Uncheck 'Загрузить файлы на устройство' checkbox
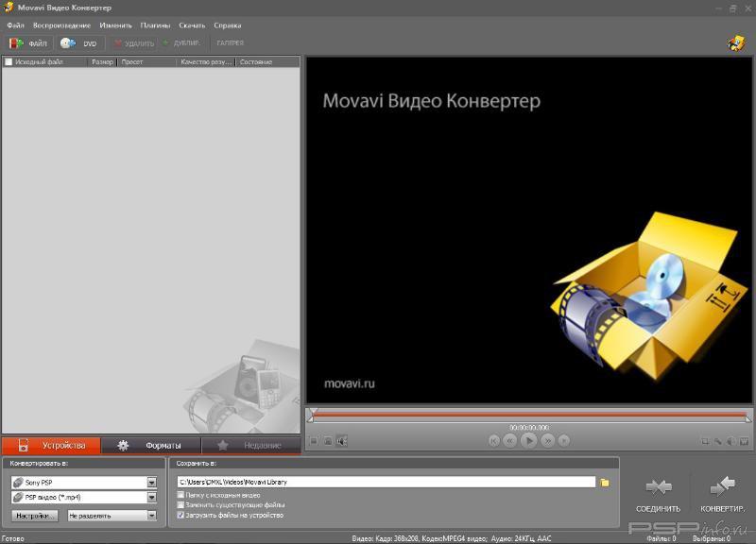 (x=181, y=516)
